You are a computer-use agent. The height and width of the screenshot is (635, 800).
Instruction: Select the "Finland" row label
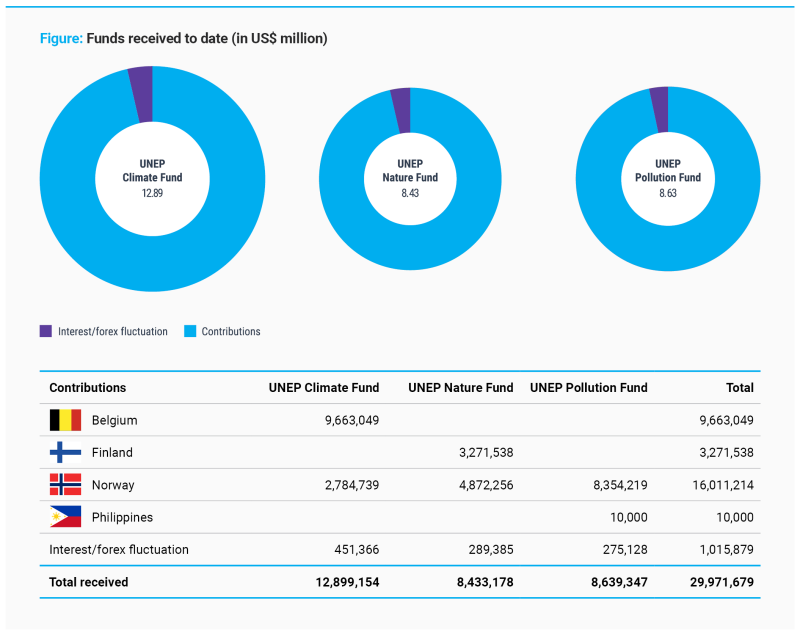(x=112, y=452)
